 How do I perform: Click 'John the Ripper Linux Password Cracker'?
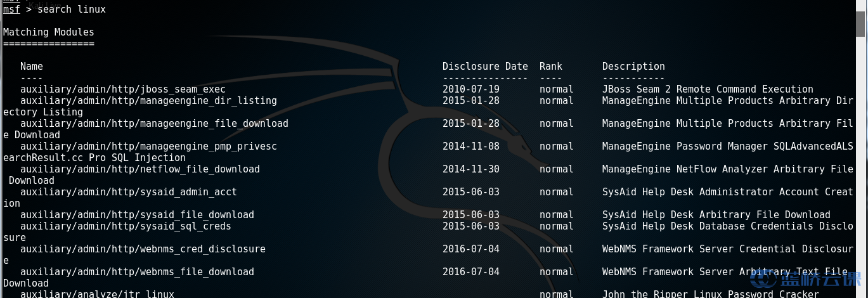pos(711,294)
